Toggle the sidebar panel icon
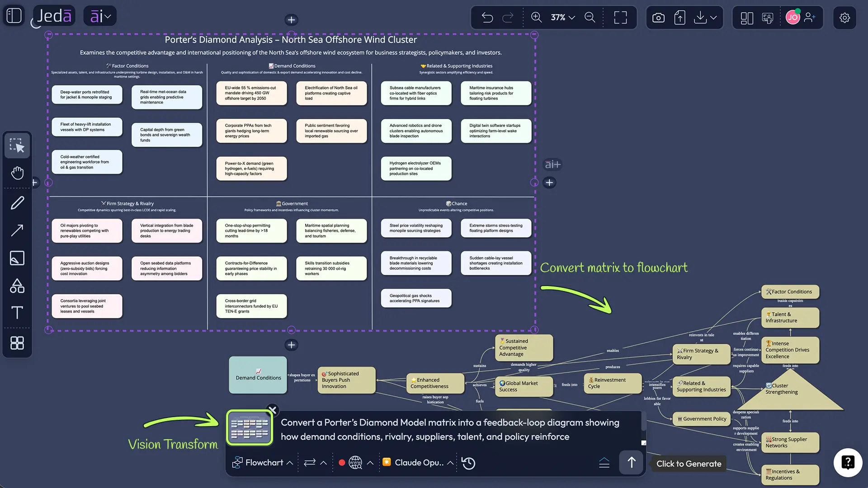The width and height of the screenshot is (868, 488). tap(14, 16)
